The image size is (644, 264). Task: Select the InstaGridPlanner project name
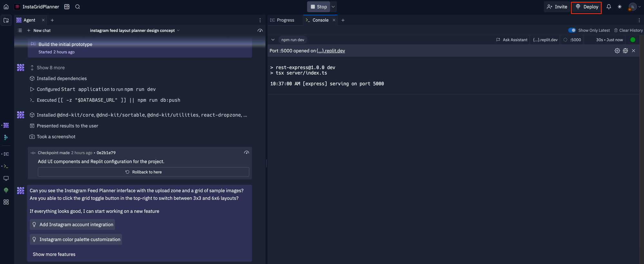point(41,7)
